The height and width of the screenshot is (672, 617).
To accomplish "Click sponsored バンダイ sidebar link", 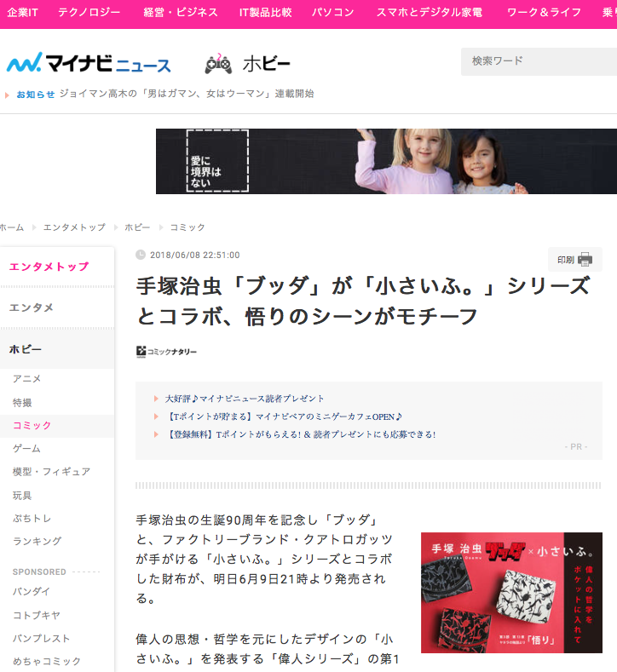I will (32, 591).
